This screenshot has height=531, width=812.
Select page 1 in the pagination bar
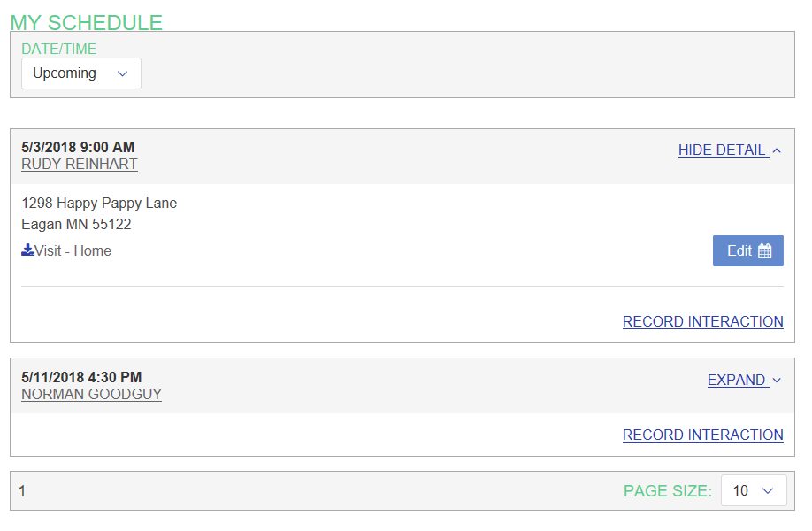(x=22, y=490)
